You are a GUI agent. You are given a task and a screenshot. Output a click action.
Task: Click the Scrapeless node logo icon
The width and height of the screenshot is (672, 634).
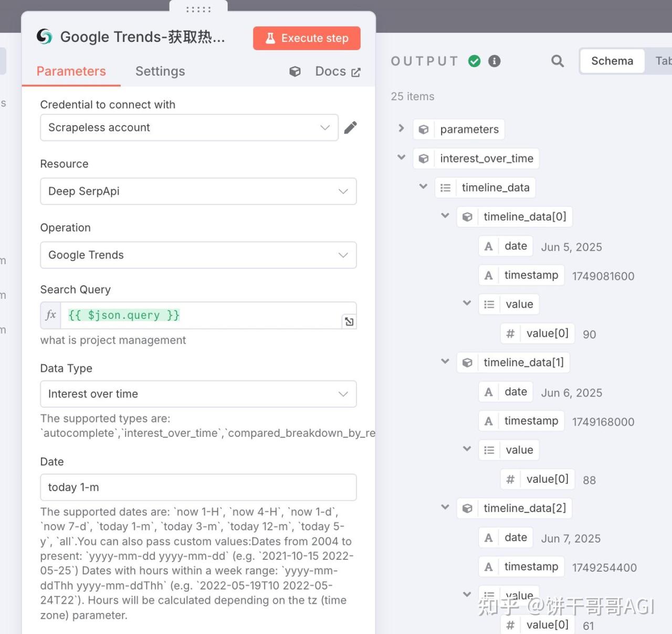(45, 37)
